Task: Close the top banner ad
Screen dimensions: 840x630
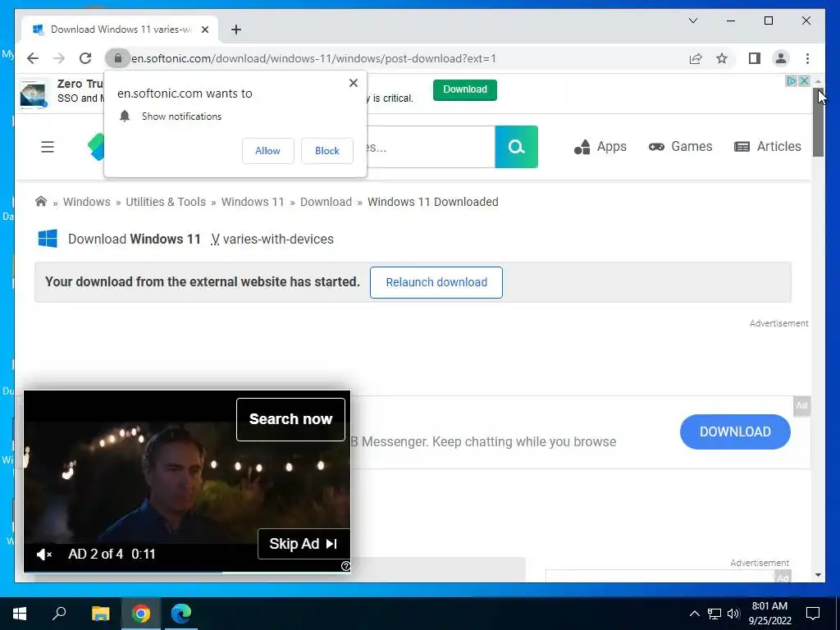Action: tap(804, 81)
